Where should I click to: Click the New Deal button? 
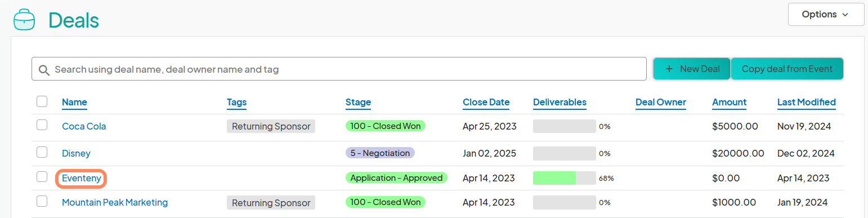pos(691,69)
